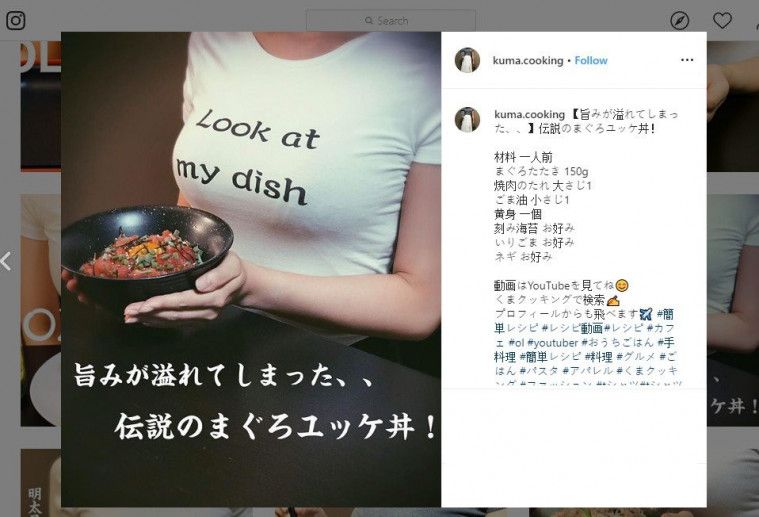Viewport: 759px width, 517px height.
Task: Click the Instagram logo icon
Action: (x=15, y=20)
